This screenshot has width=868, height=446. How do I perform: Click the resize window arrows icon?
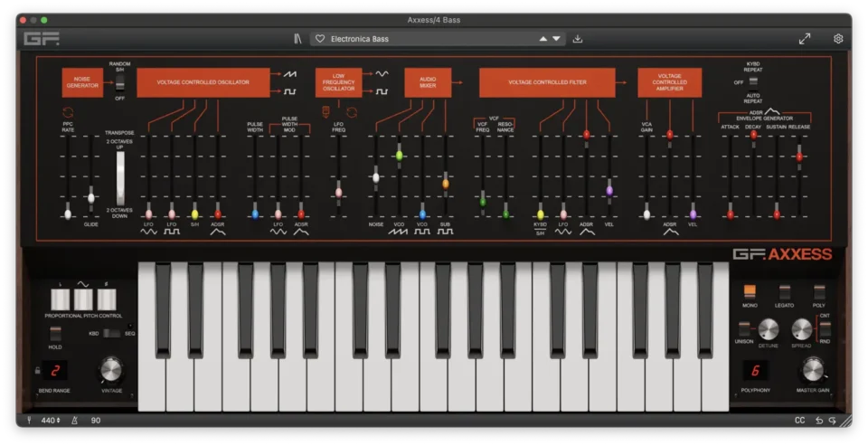805,39
